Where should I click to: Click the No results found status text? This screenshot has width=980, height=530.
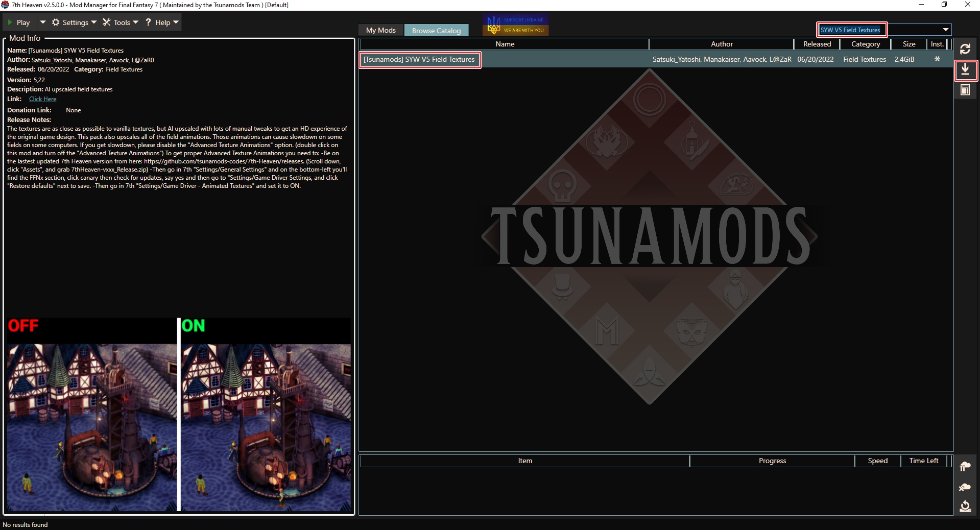25,525
